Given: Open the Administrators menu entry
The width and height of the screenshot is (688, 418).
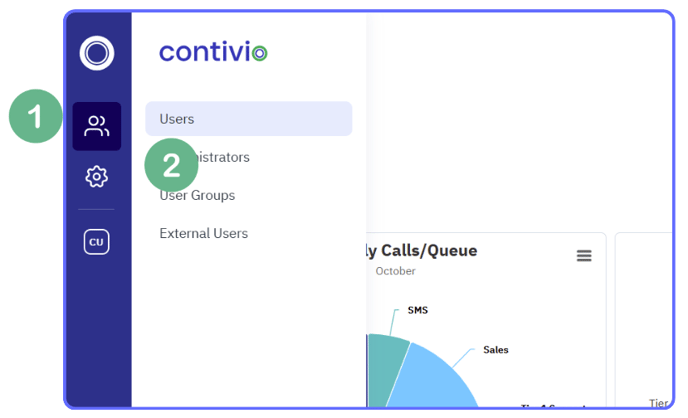Looking at the screenshot, I should point(230,158).
